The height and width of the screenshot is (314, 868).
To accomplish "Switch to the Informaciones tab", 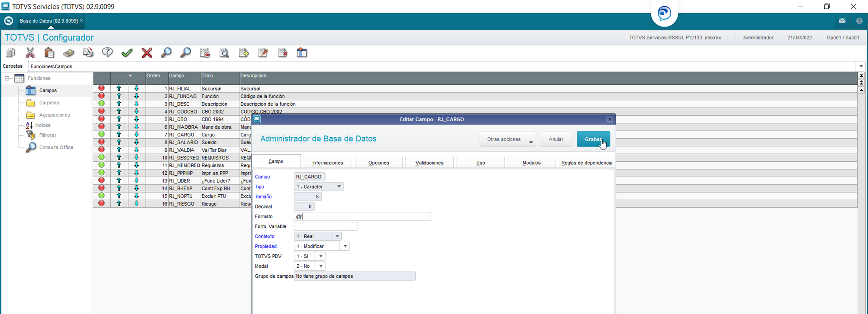I will point(328,162).
